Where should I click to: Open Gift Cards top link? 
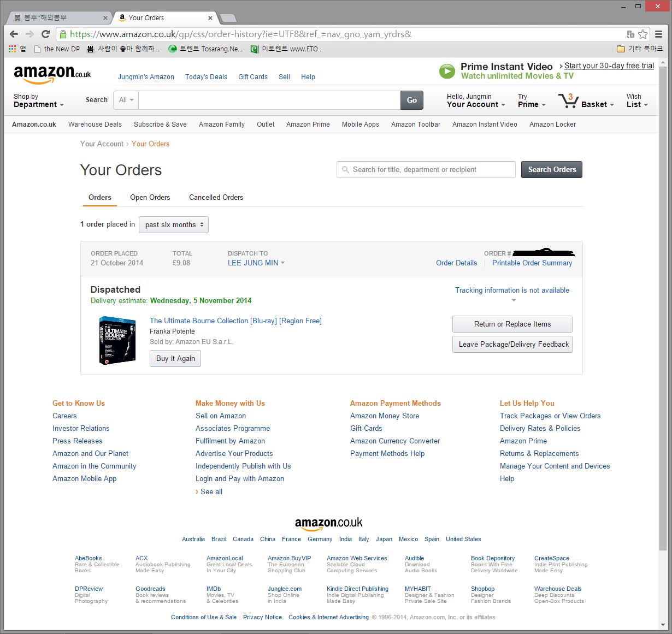[253, 77]
